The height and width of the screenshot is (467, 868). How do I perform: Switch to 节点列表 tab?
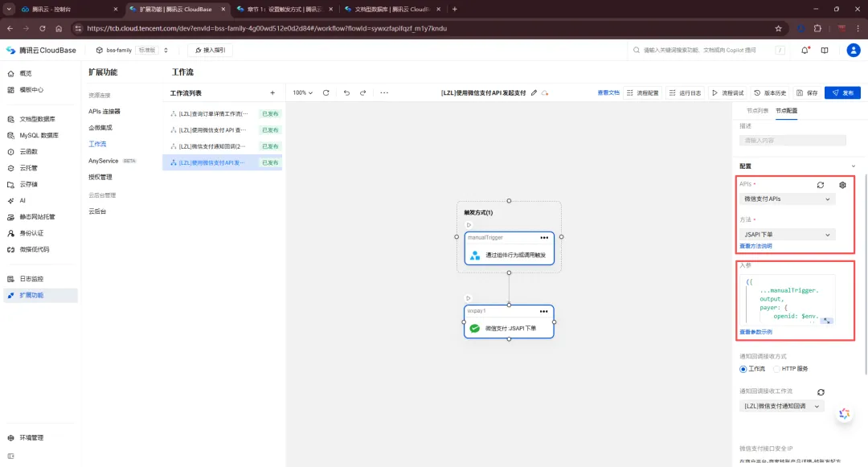click(757, 111)
